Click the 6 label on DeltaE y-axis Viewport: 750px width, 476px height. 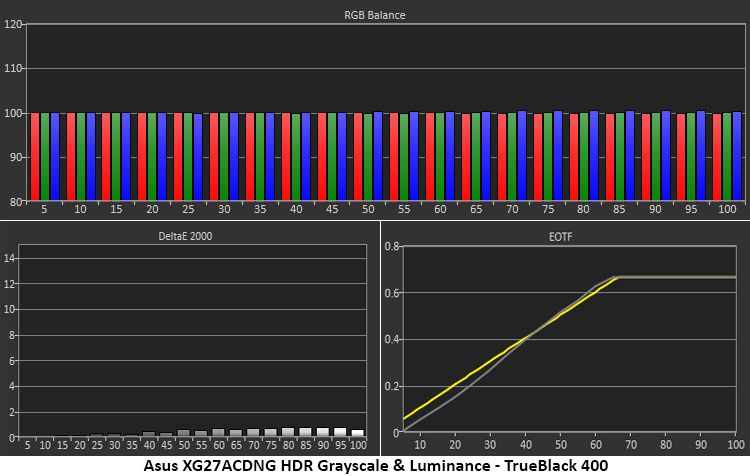pos(12,361)
